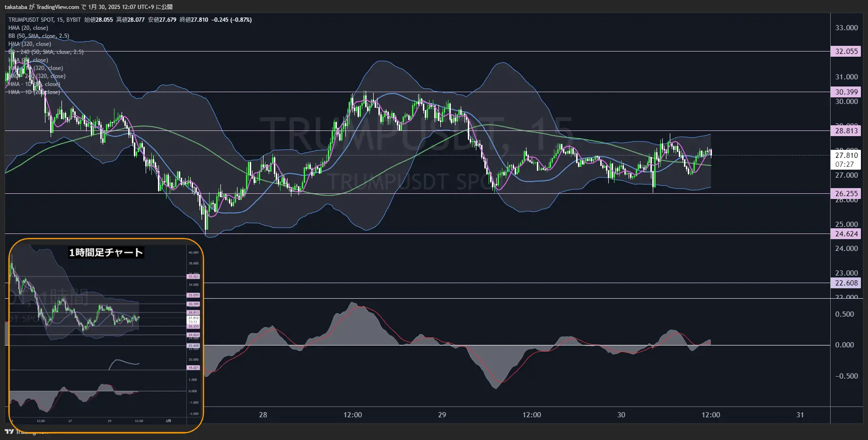Click the 28.813 price line label
Viewport: 868px width, 440px height.
point(846,131)
